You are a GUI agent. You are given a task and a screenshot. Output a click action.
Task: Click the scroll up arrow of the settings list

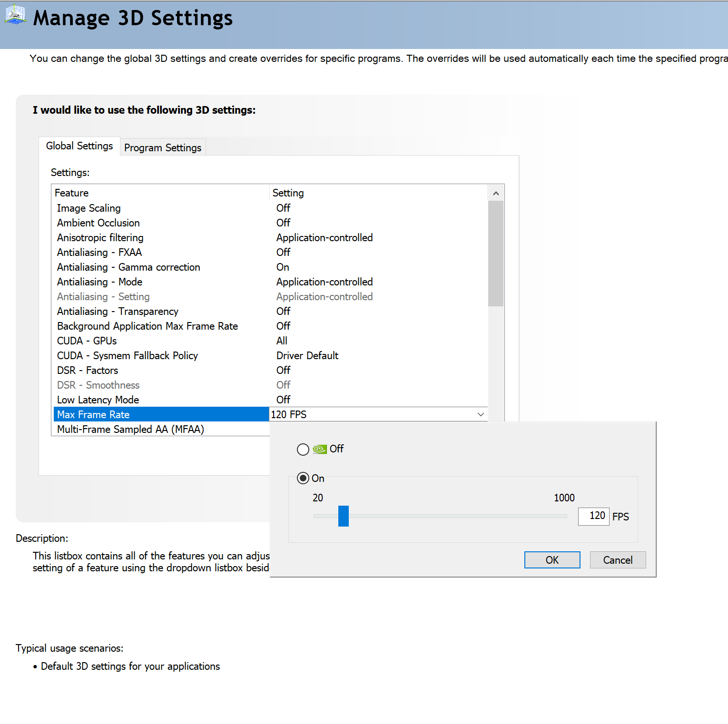pyautogui.click(x=496, y=193)
